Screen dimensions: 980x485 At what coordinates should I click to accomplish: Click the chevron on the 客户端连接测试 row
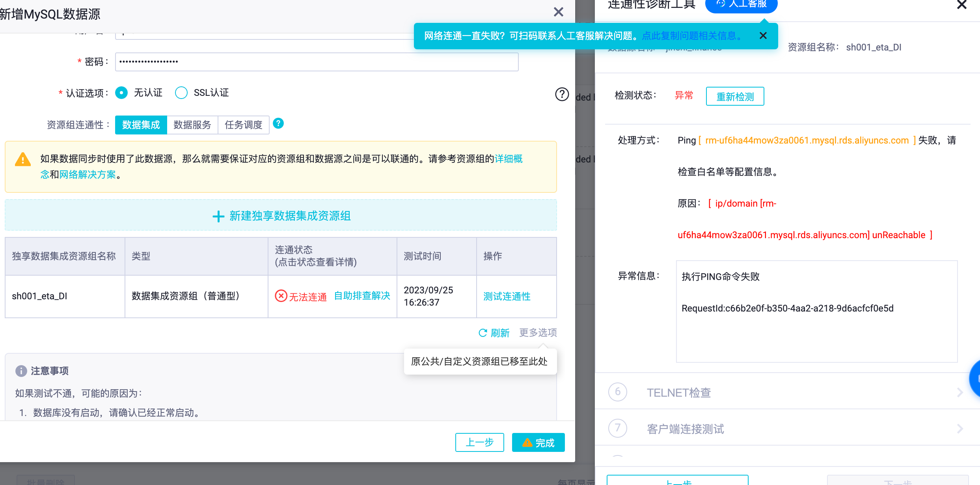click(960, 429)
